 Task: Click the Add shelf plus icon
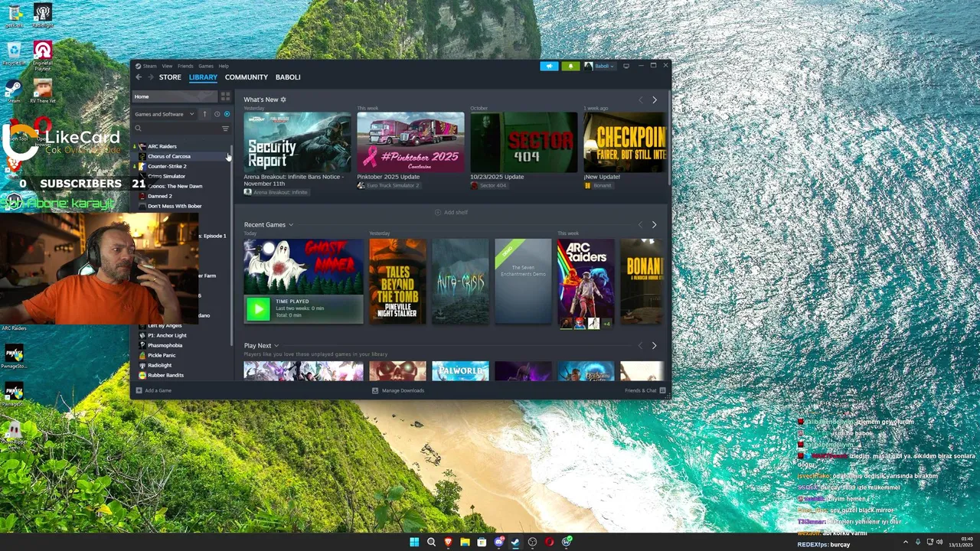tap(438, 212)
